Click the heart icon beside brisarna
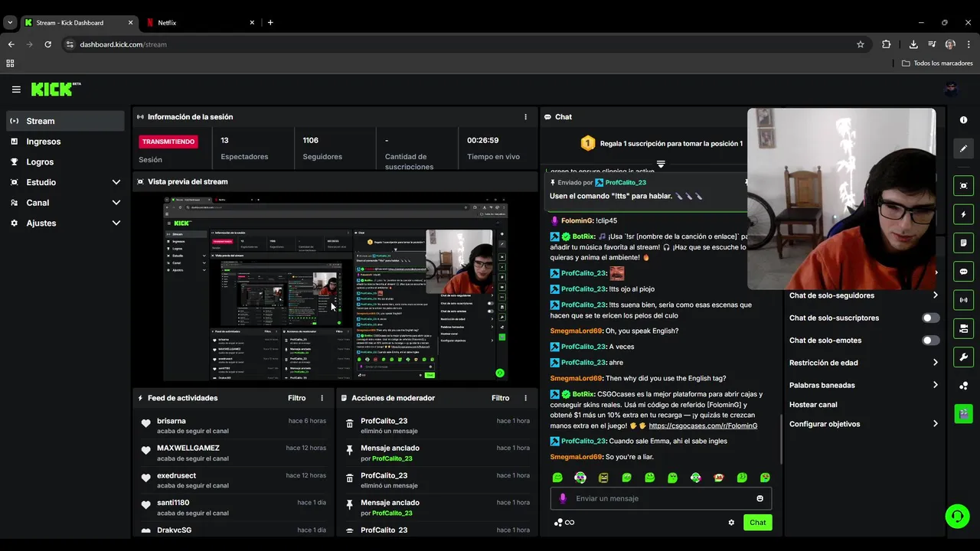This screenshot has height=551, width=980. (145, 424)
